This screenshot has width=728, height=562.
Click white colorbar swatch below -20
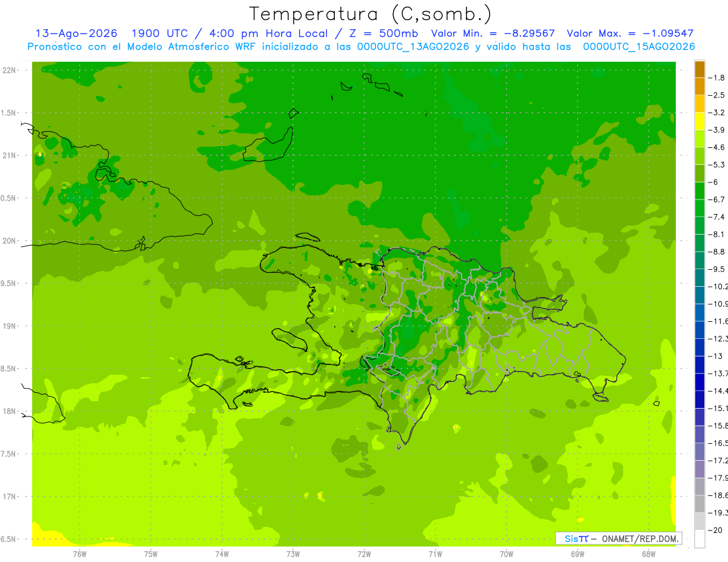[x=699, y=539]
